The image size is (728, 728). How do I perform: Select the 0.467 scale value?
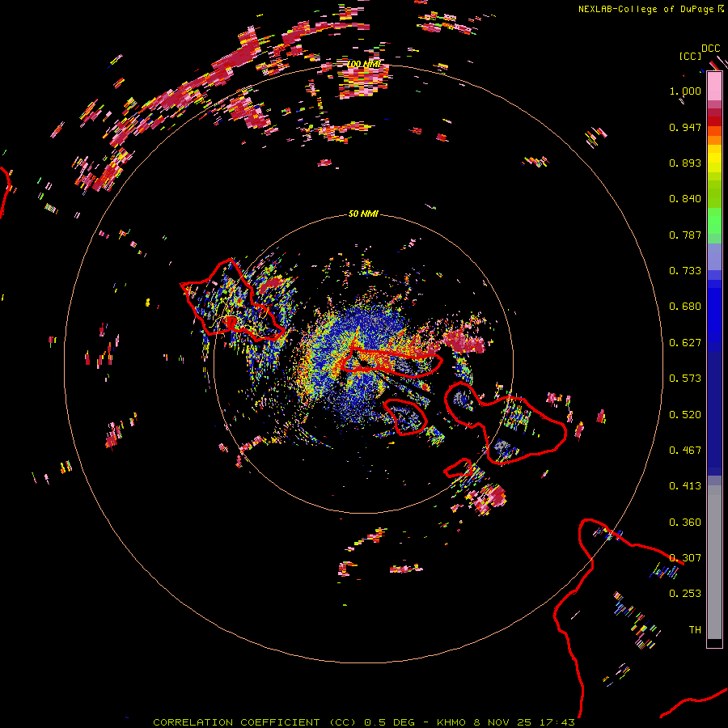[x=685, y=451]
